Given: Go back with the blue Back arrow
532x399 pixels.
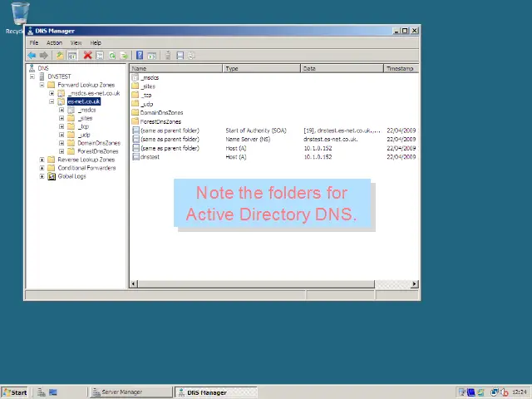Looking at the screenshot, I should coord(32,56).
